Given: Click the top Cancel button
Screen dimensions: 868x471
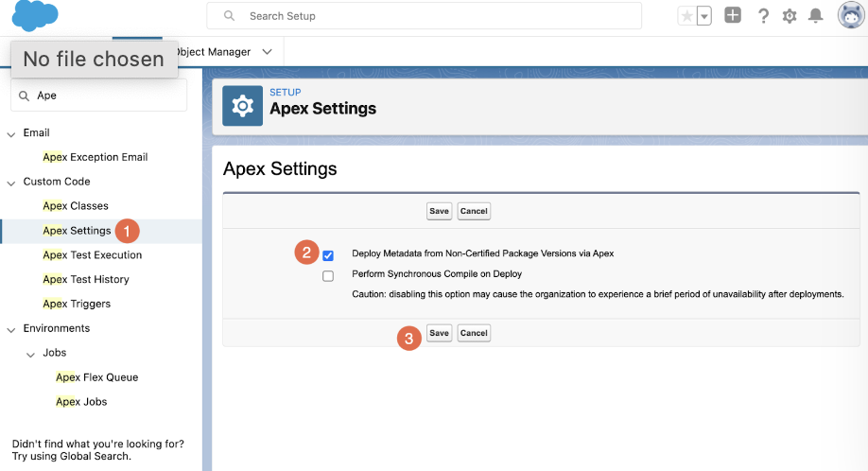Looking at the screenshot, I should click(474, 211).
